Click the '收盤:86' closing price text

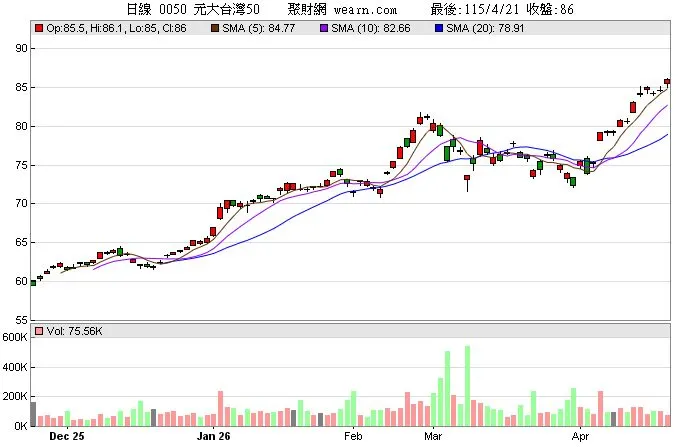(x=550, y=9)
